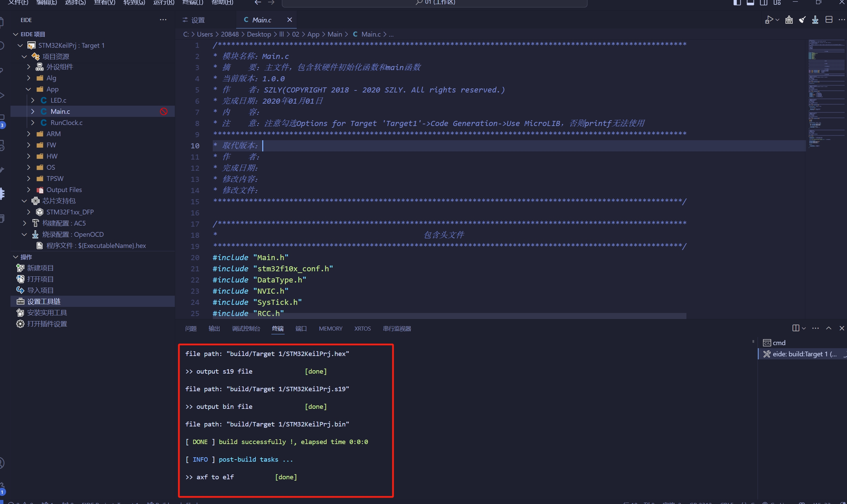Expand the Alg folder
847x504 pixels.
28,78
